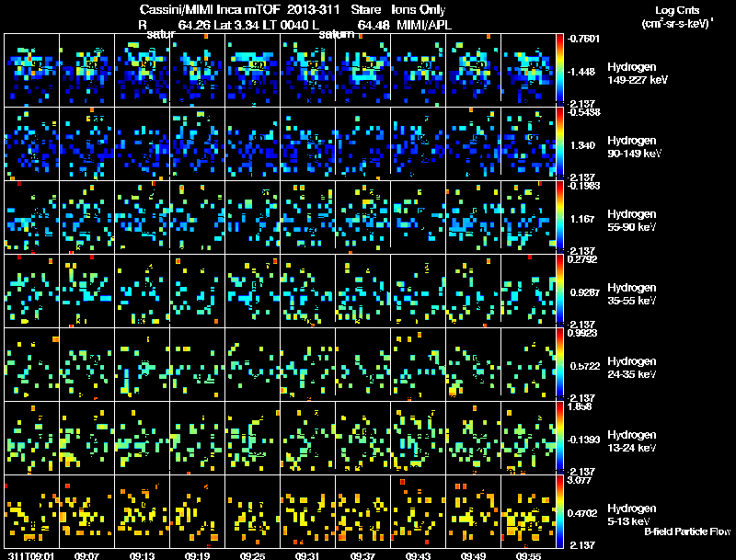Click the Hydrogen 5-13 keV label
The height and width of the screenshot is (560, 736).
632,515
